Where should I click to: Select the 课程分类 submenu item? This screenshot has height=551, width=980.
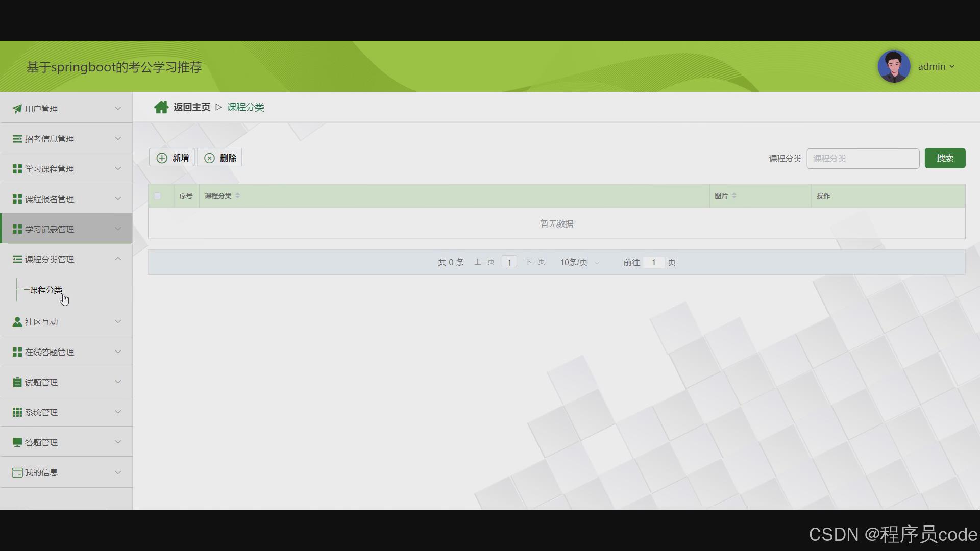pyautogui.click(x=46, y=290)
